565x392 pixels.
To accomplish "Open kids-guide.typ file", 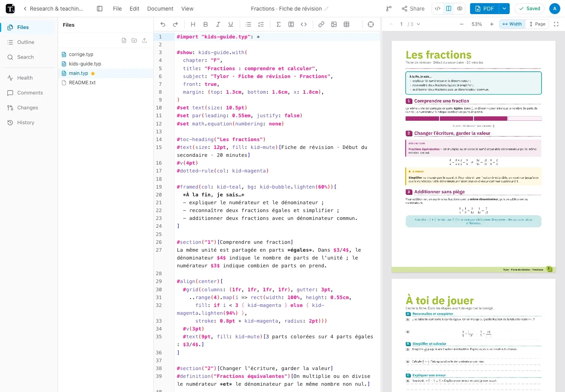I will click(x=106, y=64).
